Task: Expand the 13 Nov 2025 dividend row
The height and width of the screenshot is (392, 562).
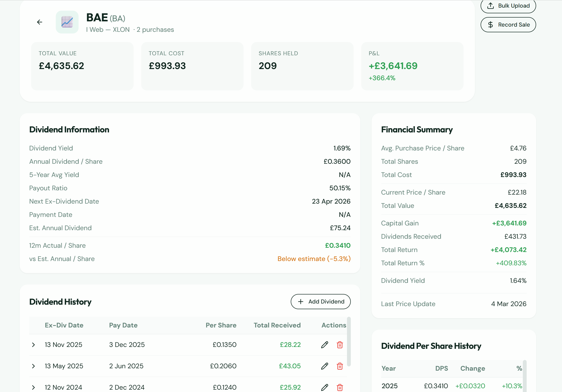Action: tap(33, 345)
